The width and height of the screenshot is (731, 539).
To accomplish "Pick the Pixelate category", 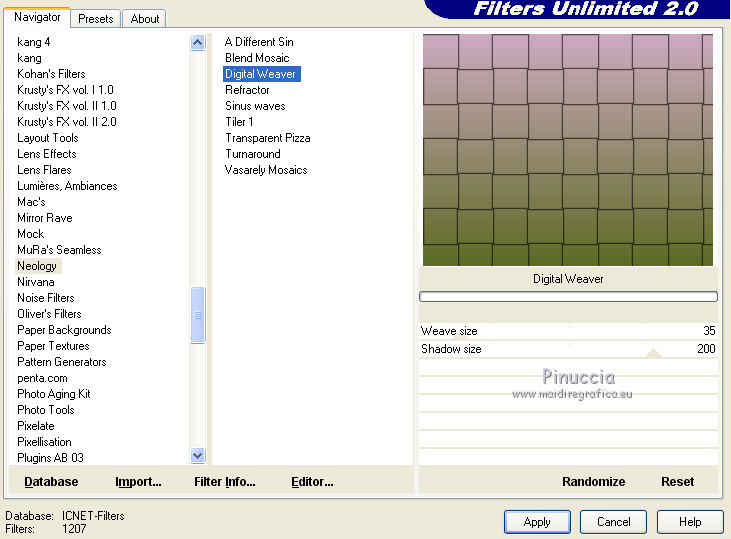I will 36,426.
